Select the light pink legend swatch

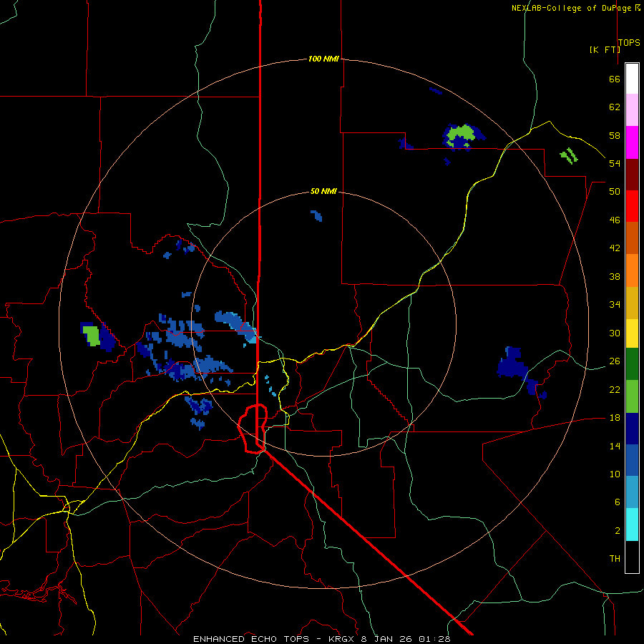[632, 109]
